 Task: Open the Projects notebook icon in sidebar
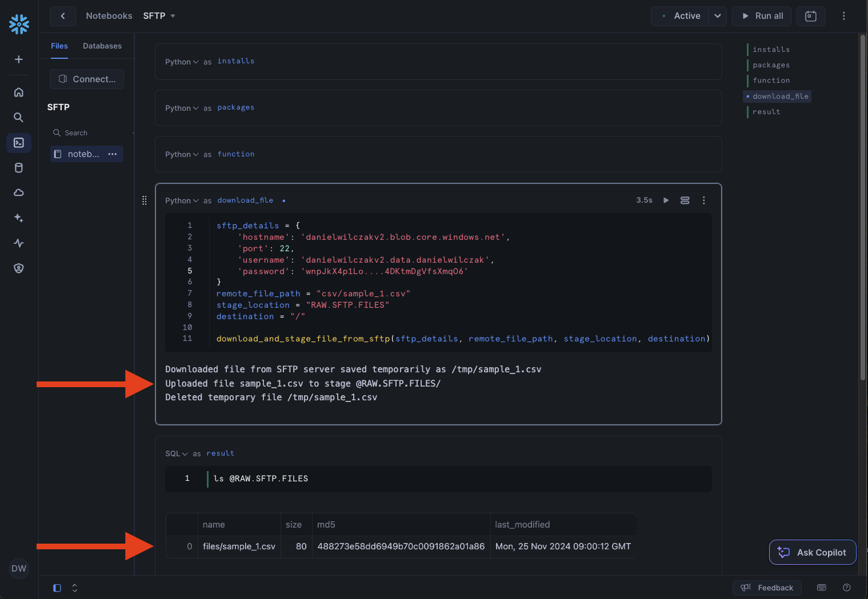tap(19, 143)
